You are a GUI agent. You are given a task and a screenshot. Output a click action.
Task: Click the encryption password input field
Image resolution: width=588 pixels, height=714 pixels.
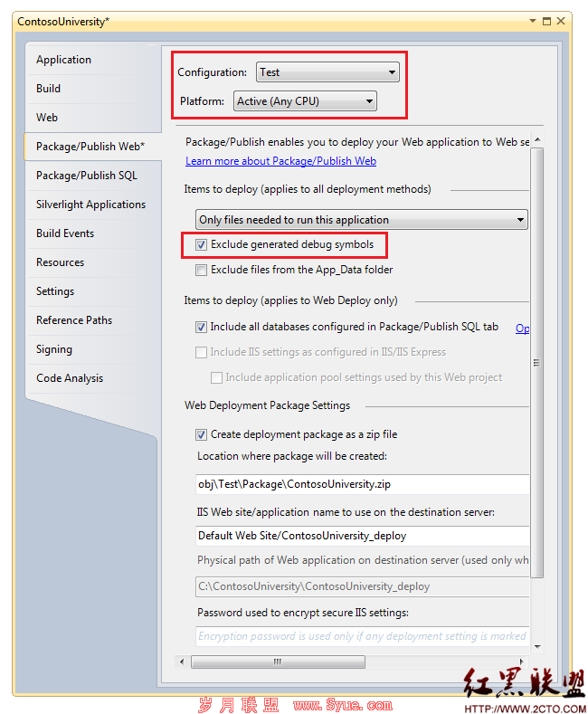(363, 636)
